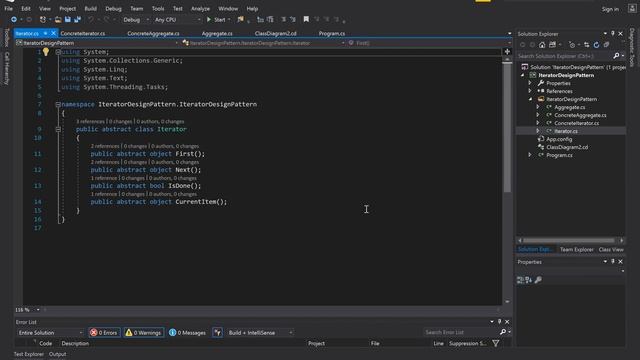Click Solution Explorer search magnifier
The width and height of the screenshot is (640, 360).
pos(616,56)
